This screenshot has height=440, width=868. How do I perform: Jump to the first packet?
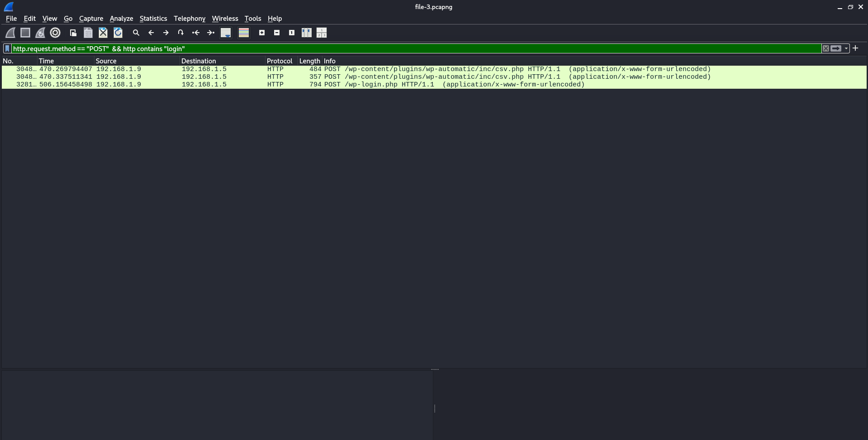[196, 33]
